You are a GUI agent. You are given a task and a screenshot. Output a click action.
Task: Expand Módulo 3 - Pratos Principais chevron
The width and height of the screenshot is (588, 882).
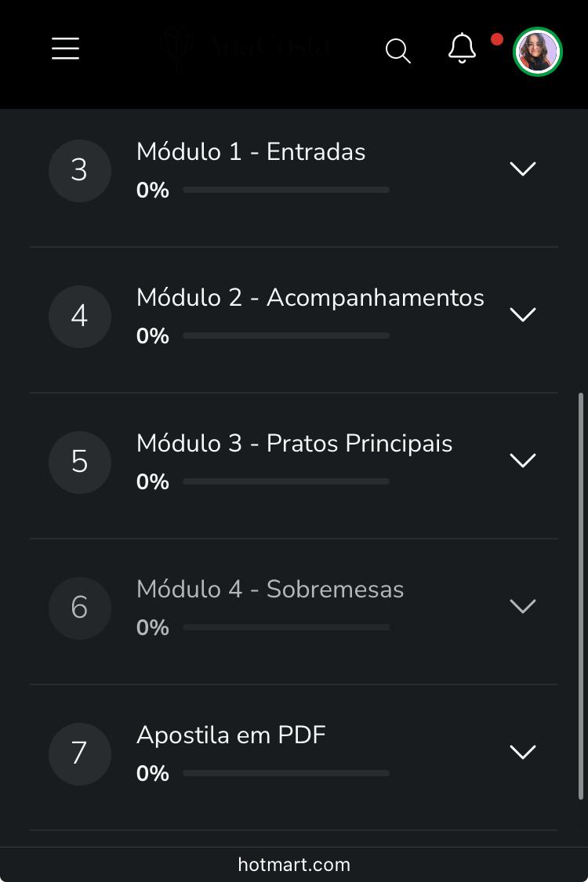click(523, 460)
